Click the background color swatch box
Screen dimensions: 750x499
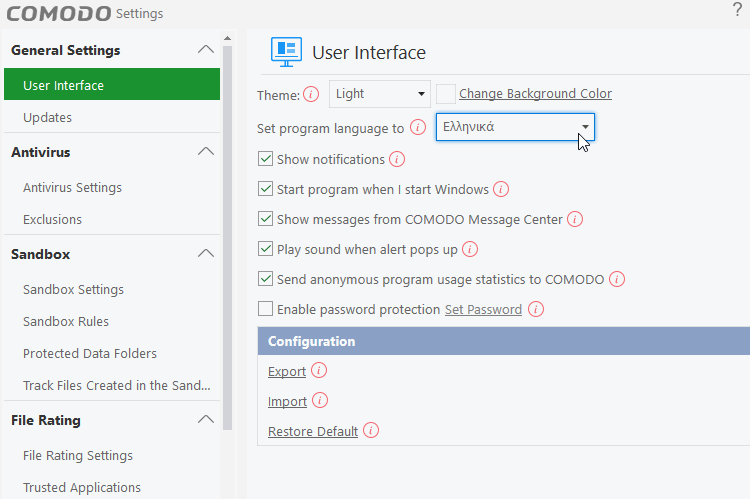[x=446, y=94]
